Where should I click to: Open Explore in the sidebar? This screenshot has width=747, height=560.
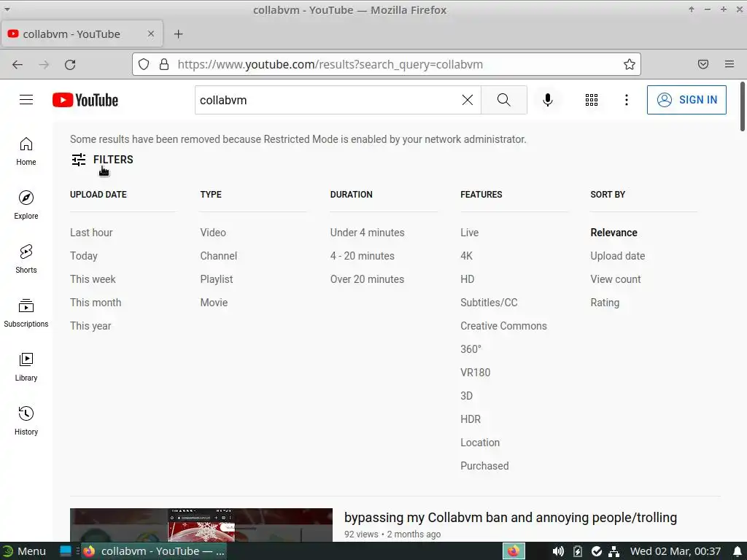(x=26, y=205)
